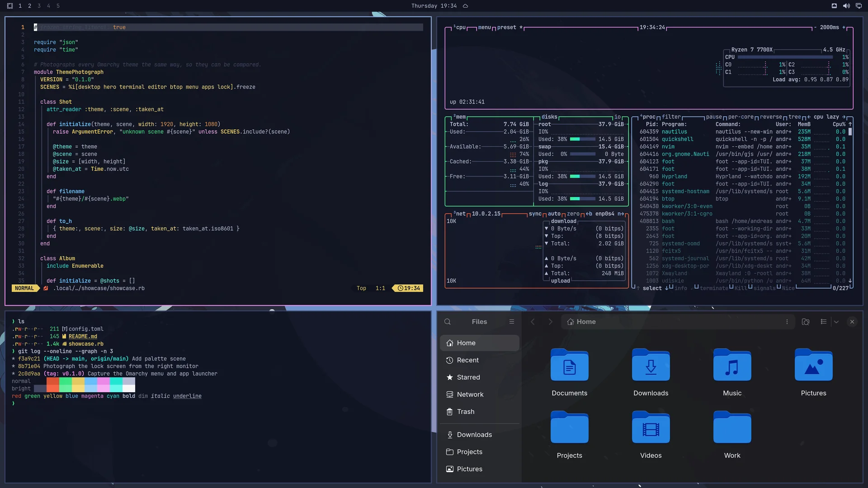The image size is (868, 488).
Task: Open Trash in Files sidebar
Action: tap(480, 412)
